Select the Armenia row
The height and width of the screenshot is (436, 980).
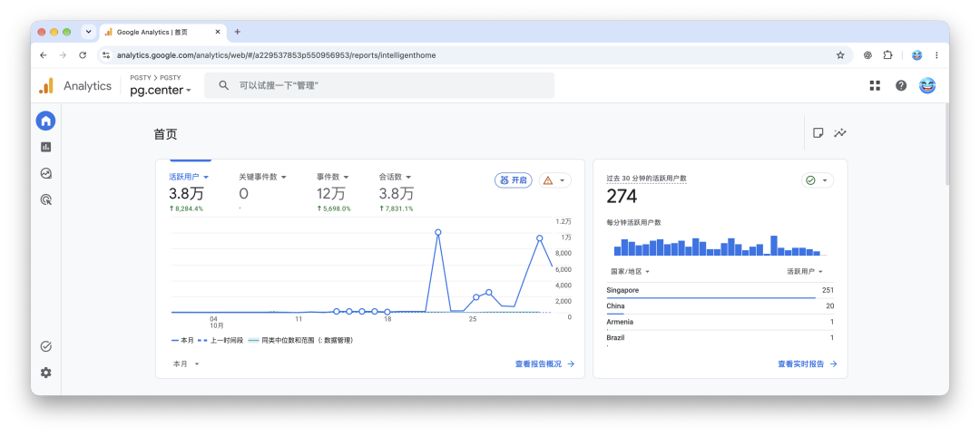coord(720,322)
